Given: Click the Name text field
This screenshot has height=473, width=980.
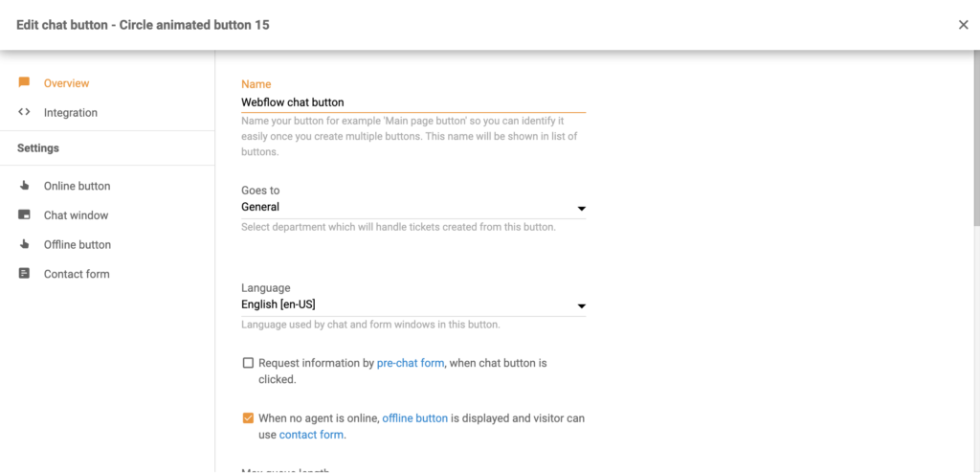Looking at the screenshot, I should (x=412, y=102).
